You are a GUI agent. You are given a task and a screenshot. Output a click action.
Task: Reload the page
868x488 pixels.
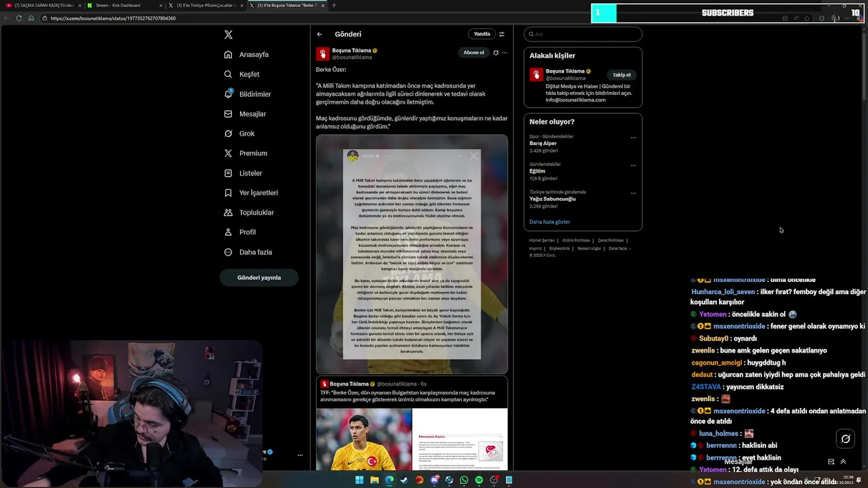pos(19,18)
